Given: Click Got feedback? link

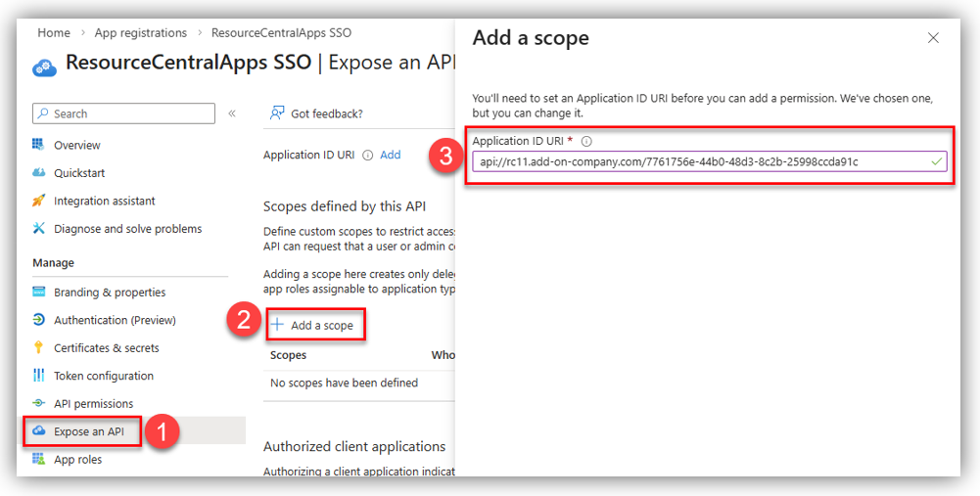Looking at the screenshot, I should 327,113.
